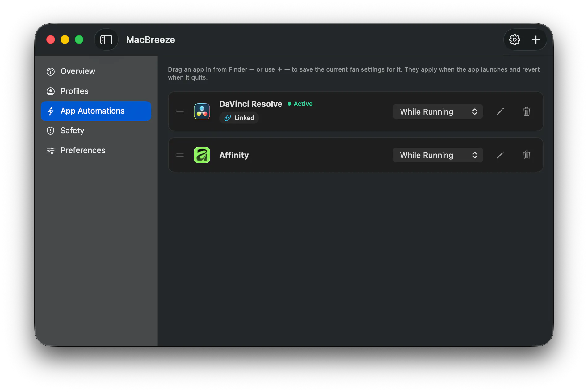Toggle the sidebar panel button
The image size is (588, 392).
(x=106, y=40)
